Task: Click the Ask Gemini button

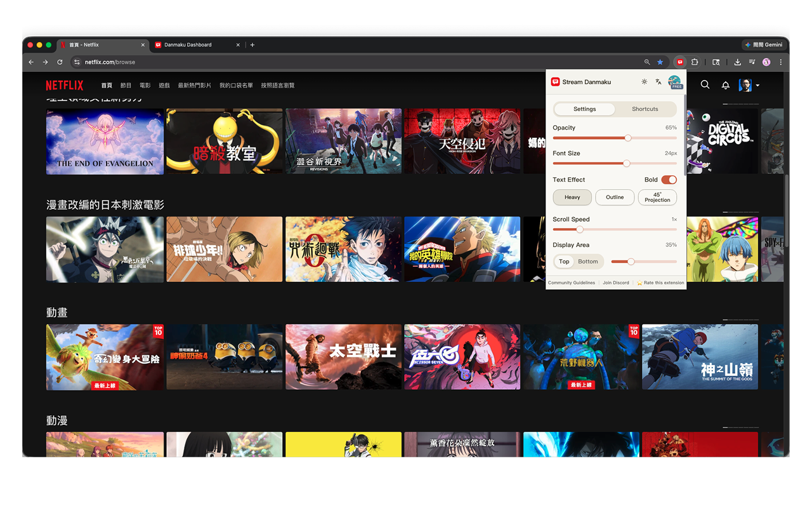Action: pyautogui.click(x=764, y=45)
